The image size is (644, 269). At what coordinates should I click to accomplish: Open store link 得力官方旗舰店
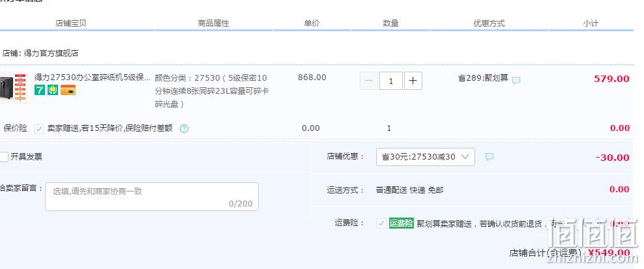point(51,53)
